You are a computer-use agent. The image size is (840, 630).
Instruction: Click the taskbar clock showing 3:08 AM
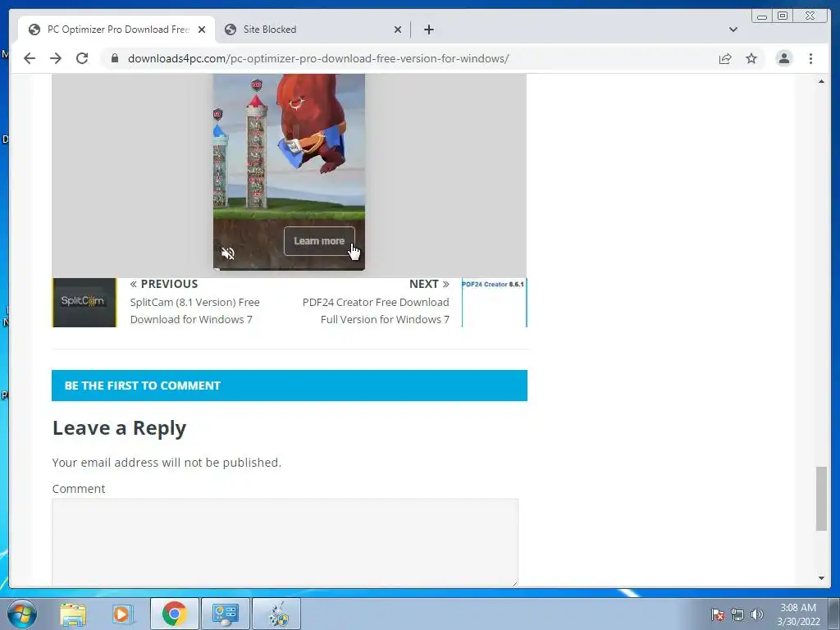798,614
